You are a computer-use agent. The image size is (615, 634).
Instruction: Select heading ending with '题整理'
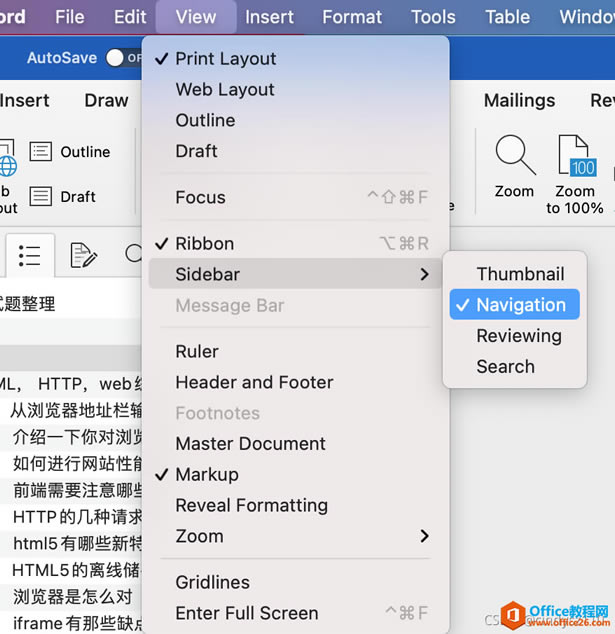(71, 304)
